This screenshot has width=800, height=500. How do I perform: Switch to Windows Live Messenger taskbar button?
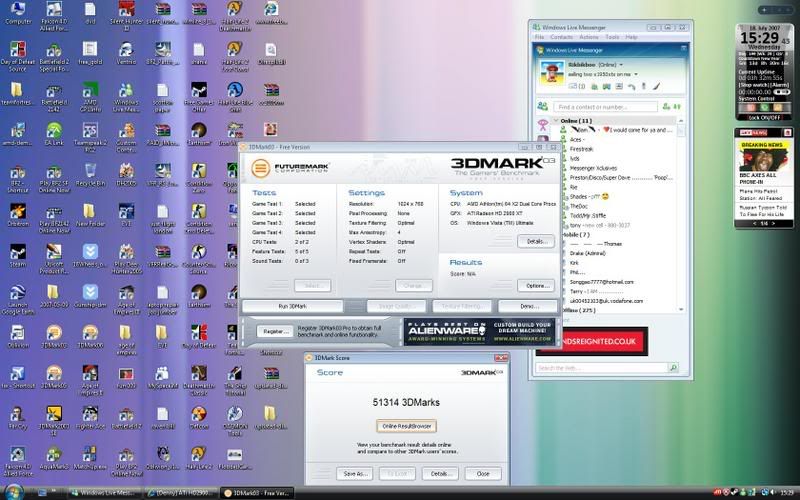point(103,492)
